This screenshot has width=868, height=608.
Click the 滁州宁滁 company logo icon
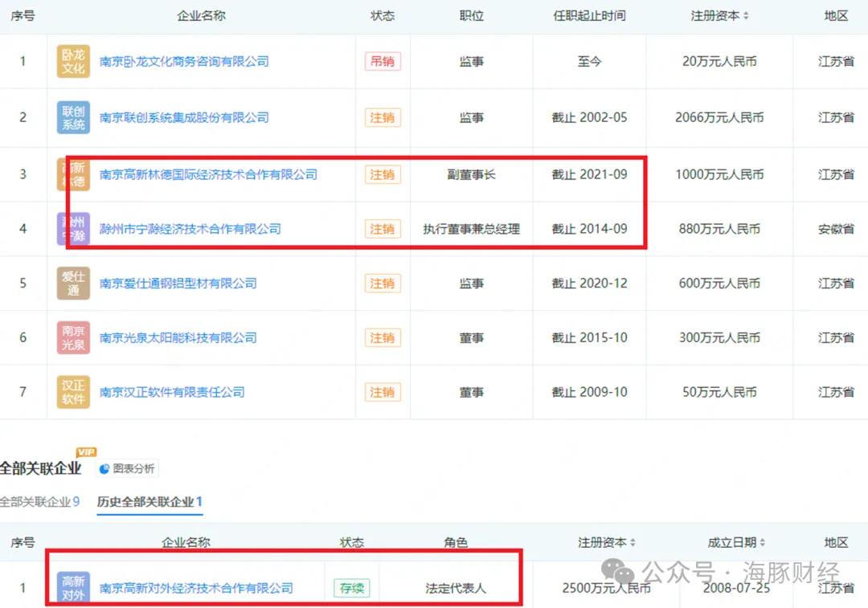tap(73, 228)
